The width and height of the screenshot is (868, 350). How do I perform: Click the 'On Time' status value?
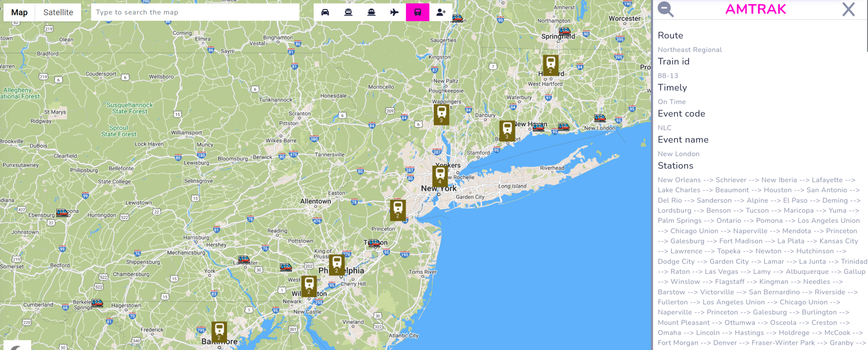(672, 102)
